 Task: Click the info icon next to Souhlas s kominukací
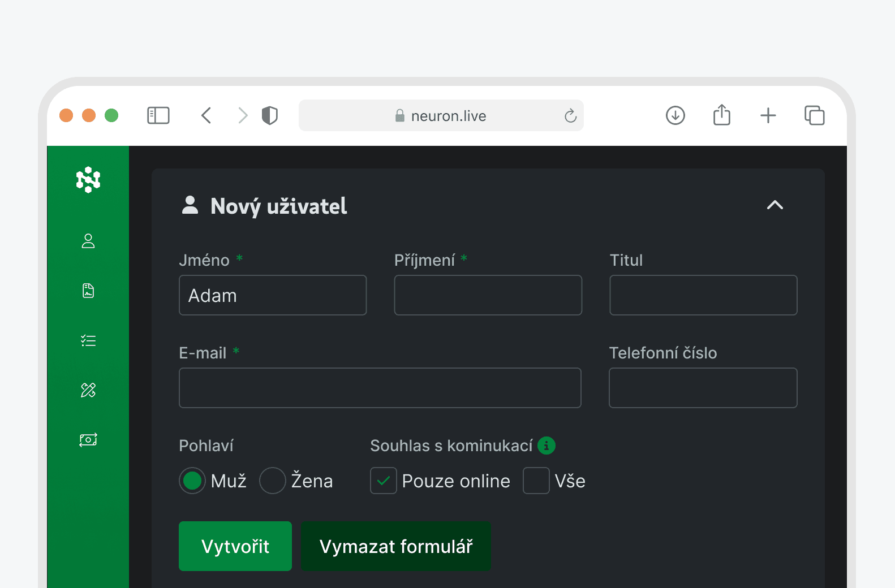point(547,446)
